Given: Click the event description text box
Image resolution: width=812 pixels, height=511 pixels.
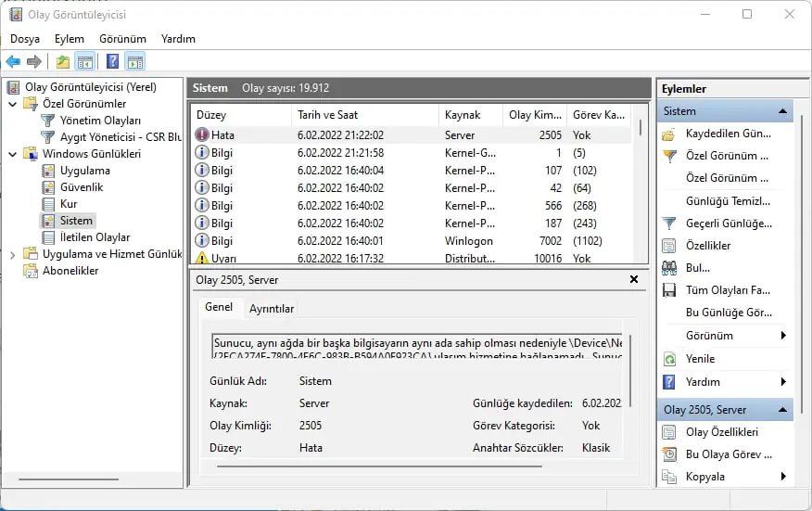Looking at the screenshot, I should click(417, 347).
